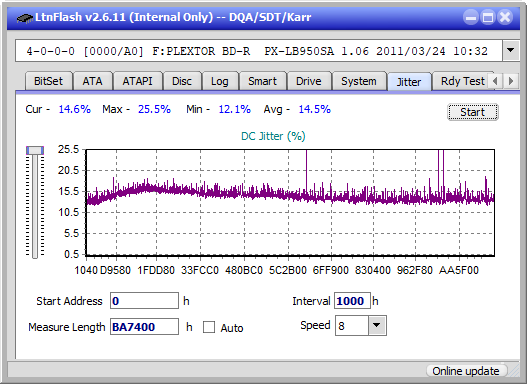
Task: Go to the Smart tab
Action: click(x=262, y=81)
